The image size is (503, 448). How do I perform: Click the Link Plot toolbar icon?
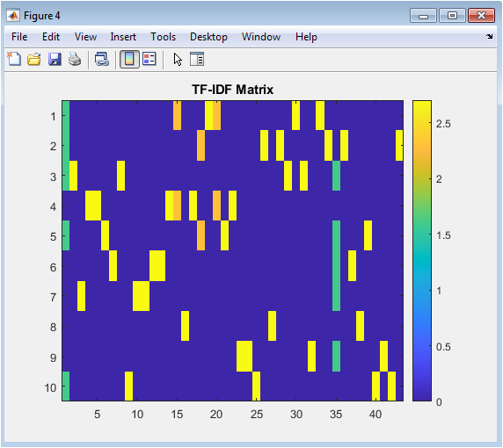[x=102, y=60]
